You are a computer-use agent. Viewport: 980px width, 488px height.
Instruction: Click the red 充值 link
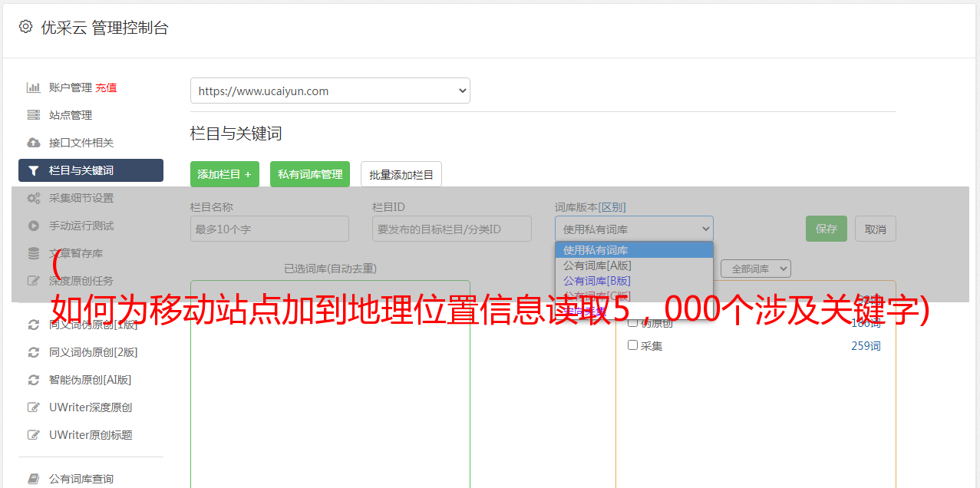click(106, 87)
